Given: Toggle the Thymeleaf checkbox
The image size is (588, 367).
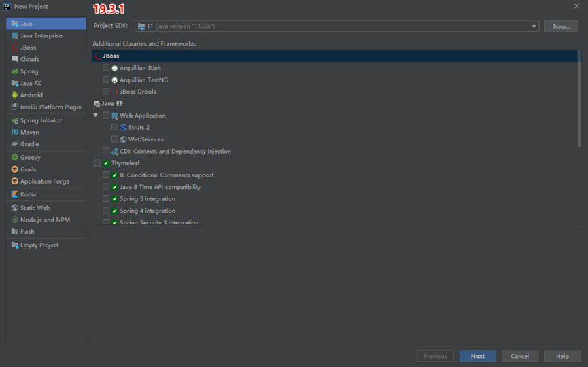Looking at the screenshot, I should pos(97,163).
